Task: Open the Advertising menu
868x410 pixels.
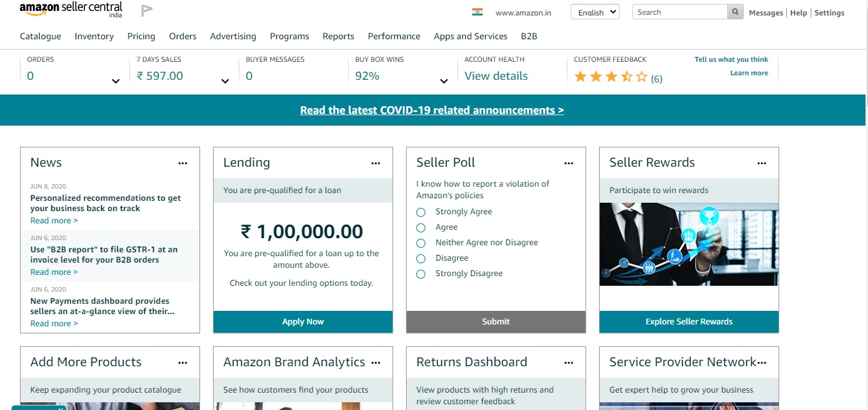Action: (x=233, y=36)
